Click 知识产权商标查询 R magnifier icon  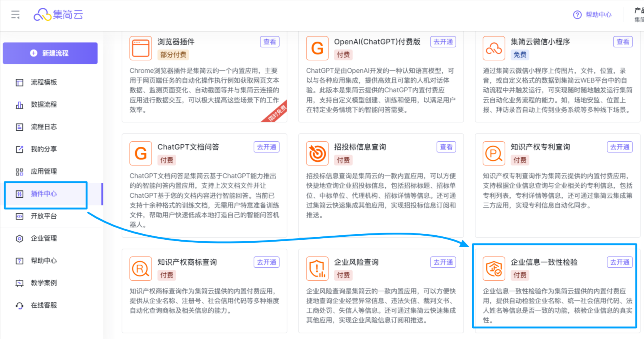(141, 269)
